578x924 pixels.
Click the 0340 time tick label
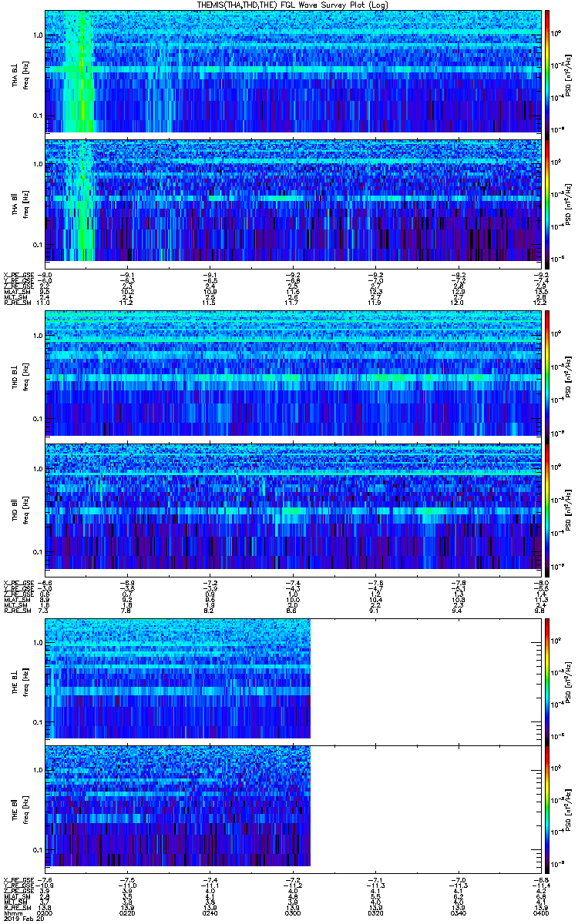point(458,912)
